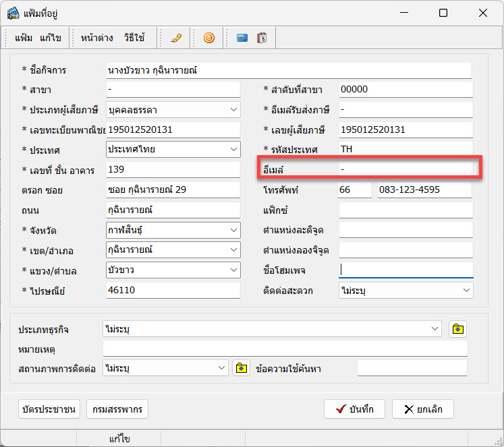Click the folder icon beside ประเภทธุรกิจ
Viewport: 504px width, 447px height.
pyautogui.click(x=458, y=329)
